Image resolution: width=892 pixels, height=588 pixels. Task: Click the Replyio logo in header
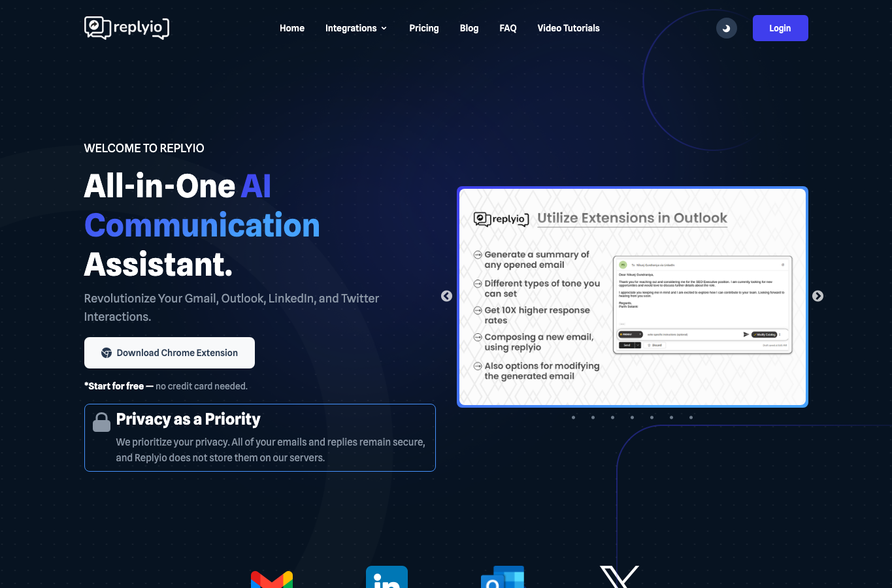click(127, 27)
